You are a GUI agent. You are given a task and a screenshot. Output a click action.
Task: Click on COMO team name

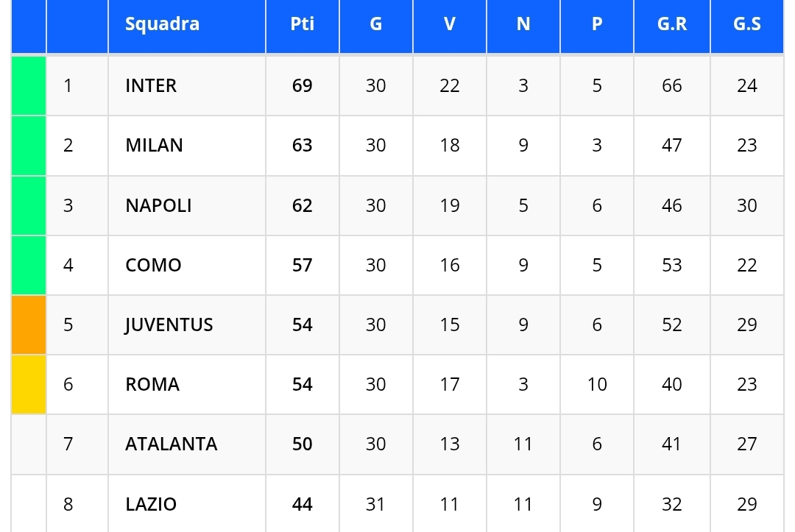click(x=153, y=265)
